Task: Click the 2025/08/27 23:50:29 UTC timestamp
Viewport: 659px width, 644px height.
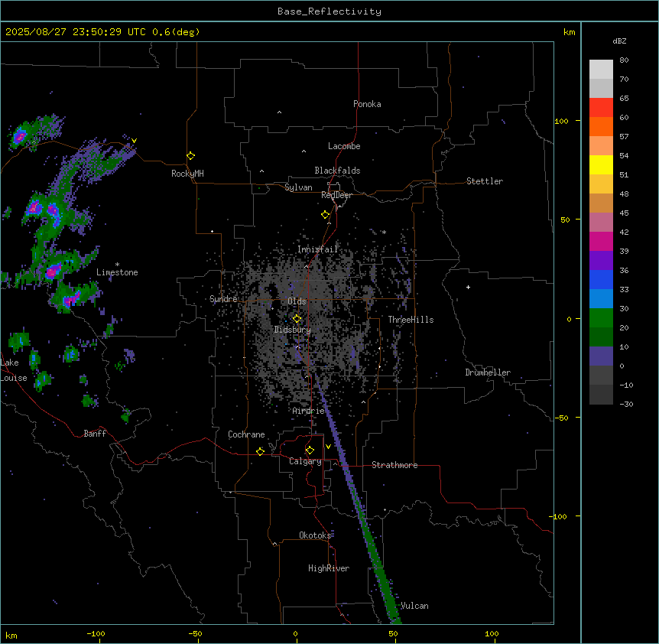Action: pyautogui.click(x=76, y=32)
